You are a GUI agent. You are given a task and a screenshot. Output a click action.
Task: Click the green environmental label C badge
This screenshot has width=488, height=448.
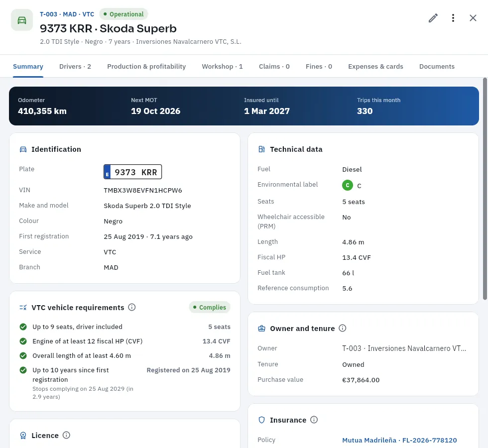[348, 185]
